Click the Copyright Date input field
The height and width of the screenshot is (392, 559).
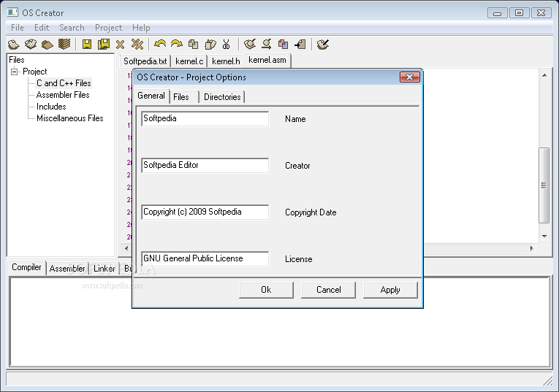click(205, 212)
